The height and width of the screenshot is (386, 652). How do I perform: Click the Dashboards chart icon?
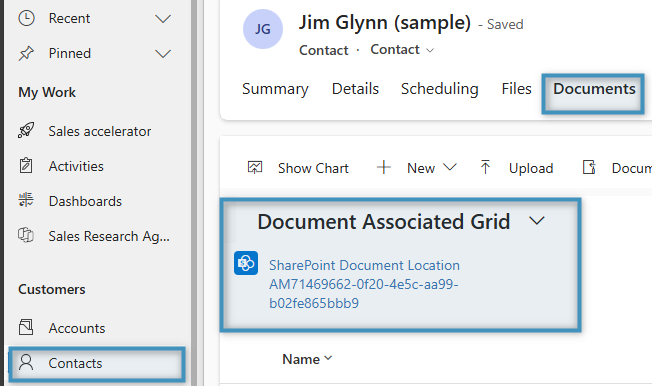point(26,200)
